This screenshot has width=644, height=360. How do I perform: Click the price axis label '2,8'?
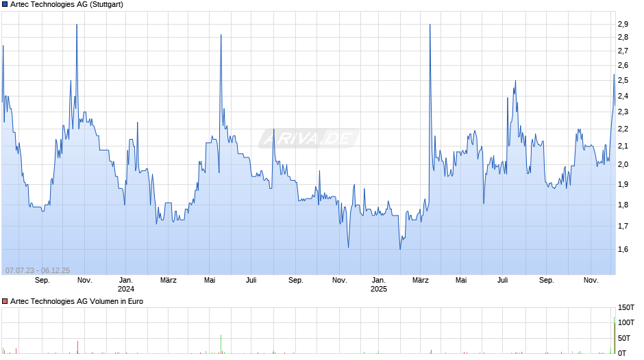pyautogui.click(x=623, y=38)
